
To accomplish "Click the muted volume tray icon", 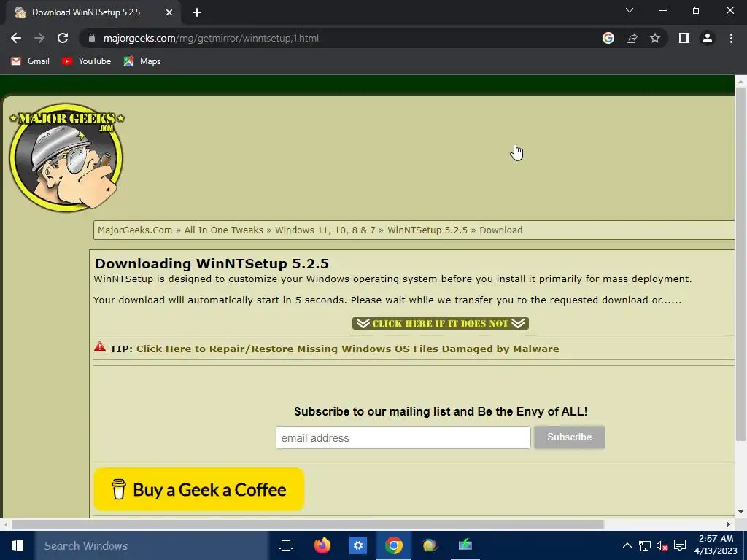I will [662, 545].
